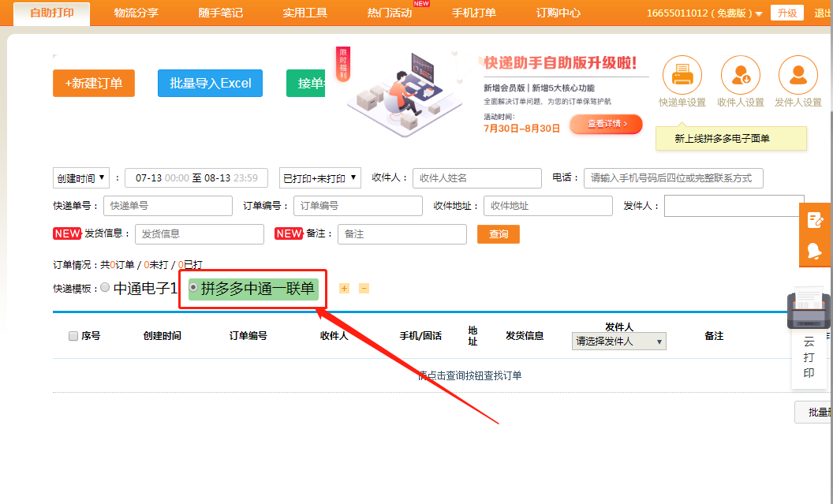Click the orange 查询 button
This screenshot has height=504, width=833.
(x=499, y=234)
